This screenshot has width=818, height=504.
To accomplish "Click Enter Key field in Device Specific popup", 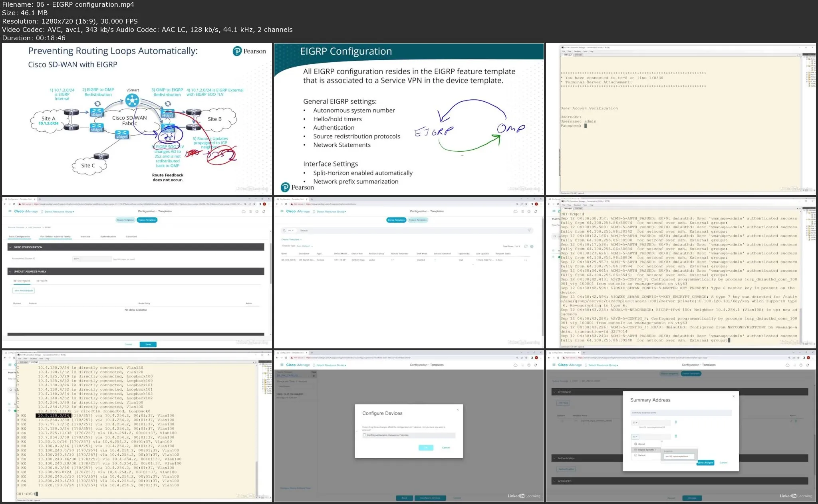I will pyautogui.click(x=679, y=456).
